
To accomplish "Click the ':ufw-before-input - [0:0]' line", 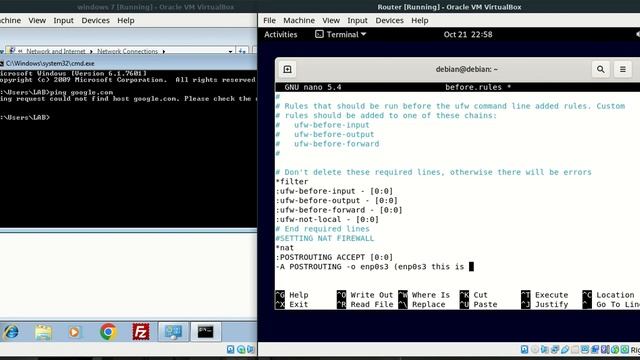I will [334, 191].
